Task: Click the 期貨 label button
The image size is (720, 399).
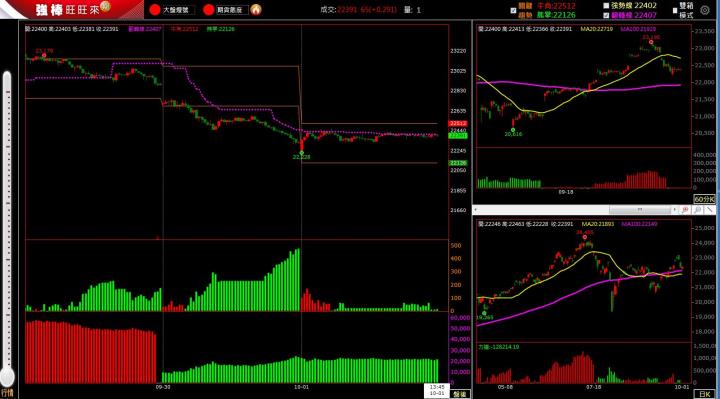Action: [232, 10]
